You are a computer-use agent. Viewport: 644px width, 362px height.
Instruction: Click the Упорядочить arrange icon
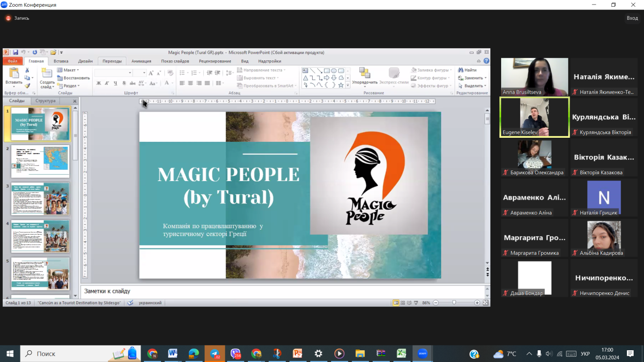pyautogui.click(x=365, y=73)
